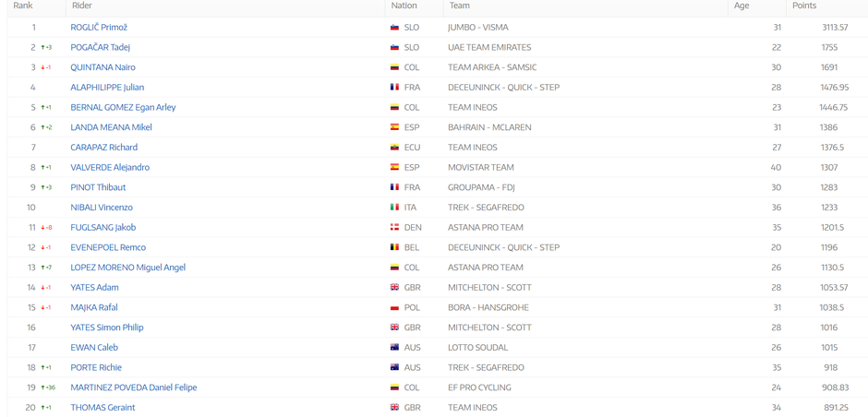Click the Slovenian flag beside Roglič's nation
Screen dimensions: 868x417
click(x=394, y=28)
